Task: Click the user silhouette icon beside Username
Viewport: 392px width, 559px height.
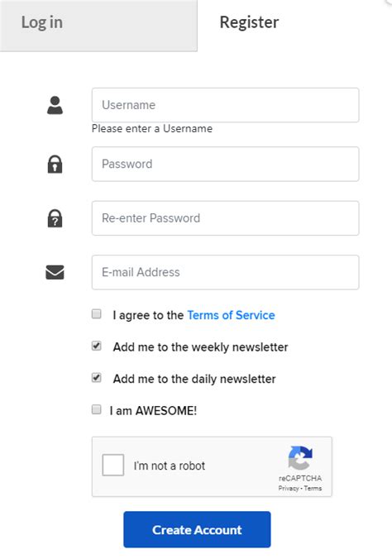Action: 55,105
